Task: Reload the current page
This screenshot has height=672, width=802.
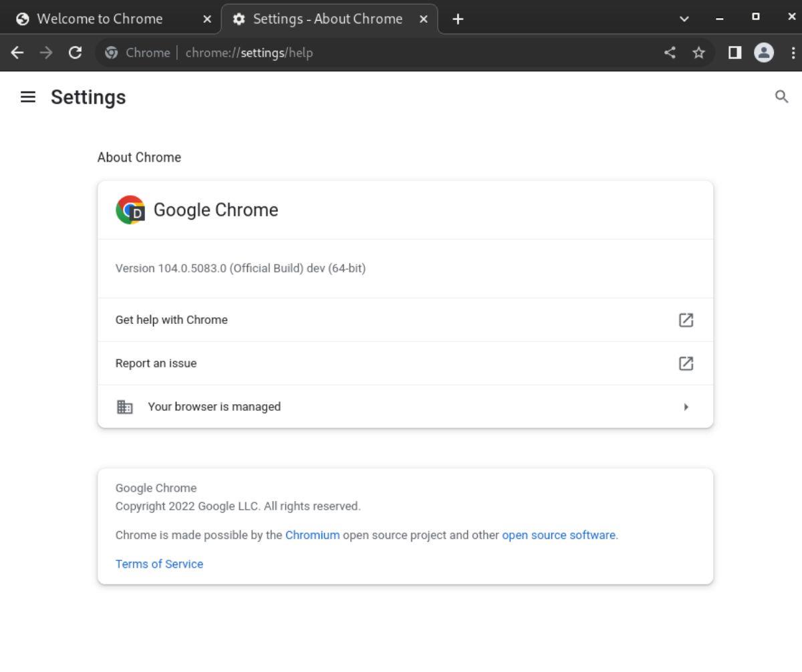Action: tap(75, 52)
